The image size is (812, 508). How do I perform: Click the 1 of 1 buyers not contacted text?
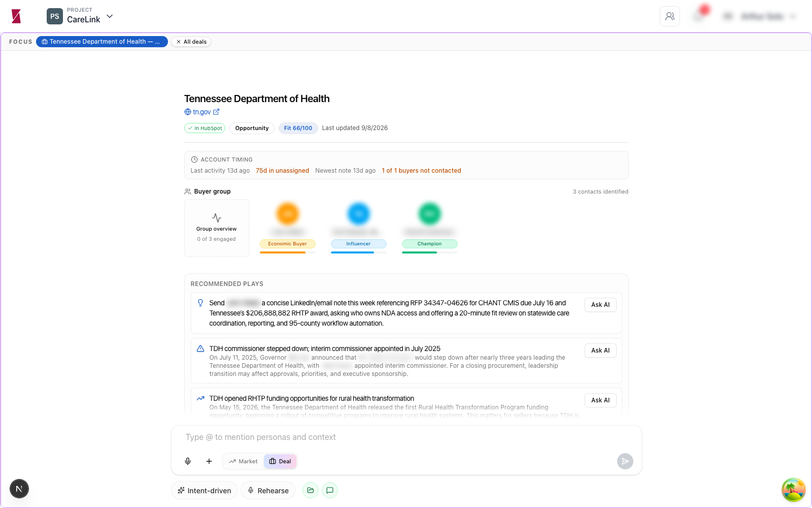tap(421, 171)
